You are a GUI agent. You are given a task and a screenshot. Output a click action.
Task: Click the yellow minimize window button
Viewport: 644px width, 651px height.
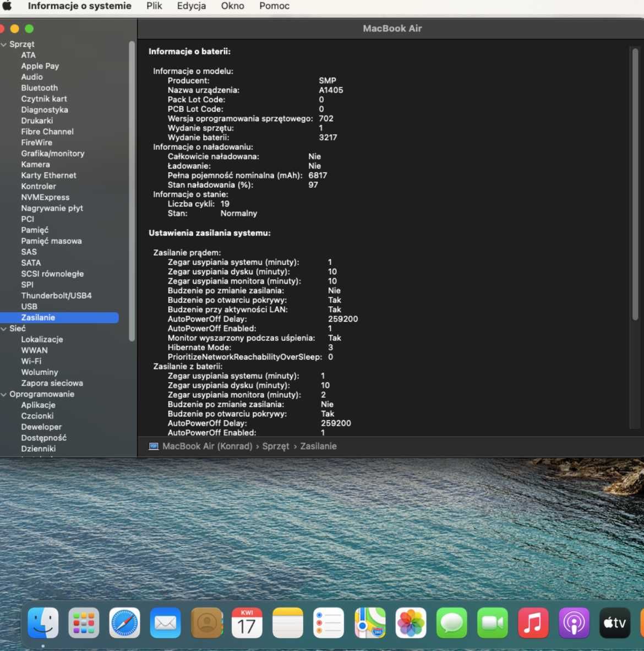pos(14,29)
